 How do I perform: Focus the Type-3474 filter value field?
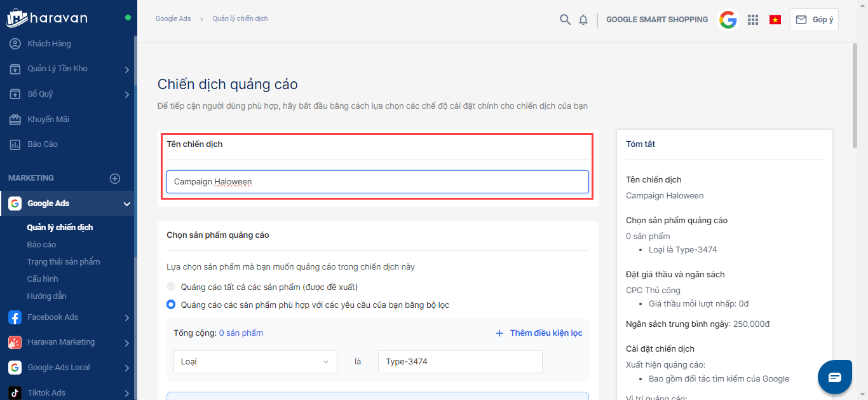pyautogui.click(x=460, y=362)
